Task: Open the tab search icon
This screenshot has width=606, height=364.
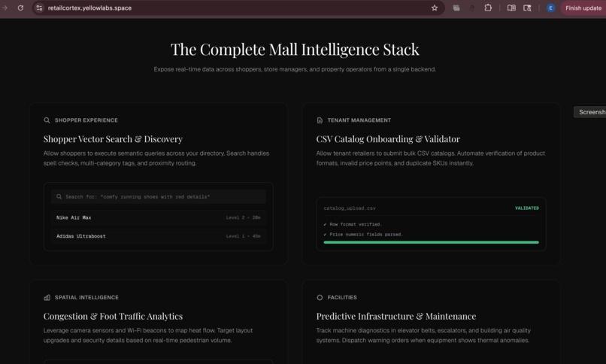Action: [527, 8]
